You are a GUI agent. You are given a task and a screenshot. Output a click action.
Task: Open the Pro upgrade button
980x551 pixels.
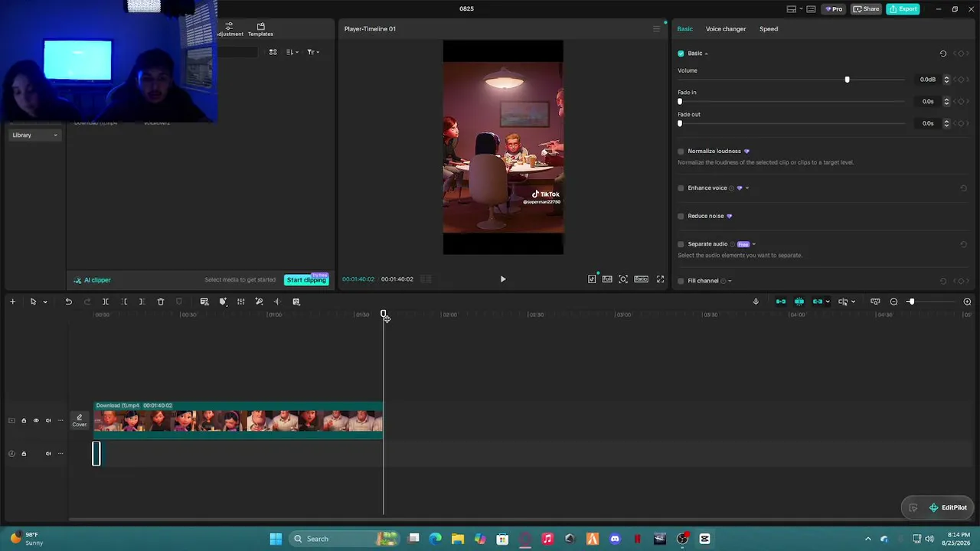pos(833,9)
